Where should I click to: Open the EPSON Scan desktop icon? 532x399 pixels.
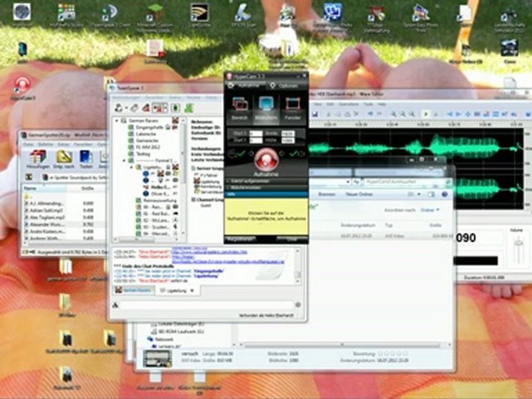coord(243,16)
